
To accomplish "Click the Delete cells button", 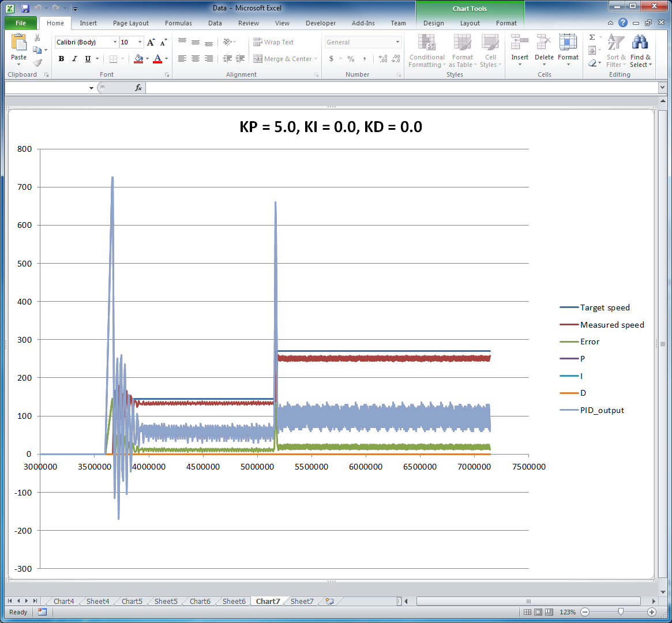I will 544,51.
